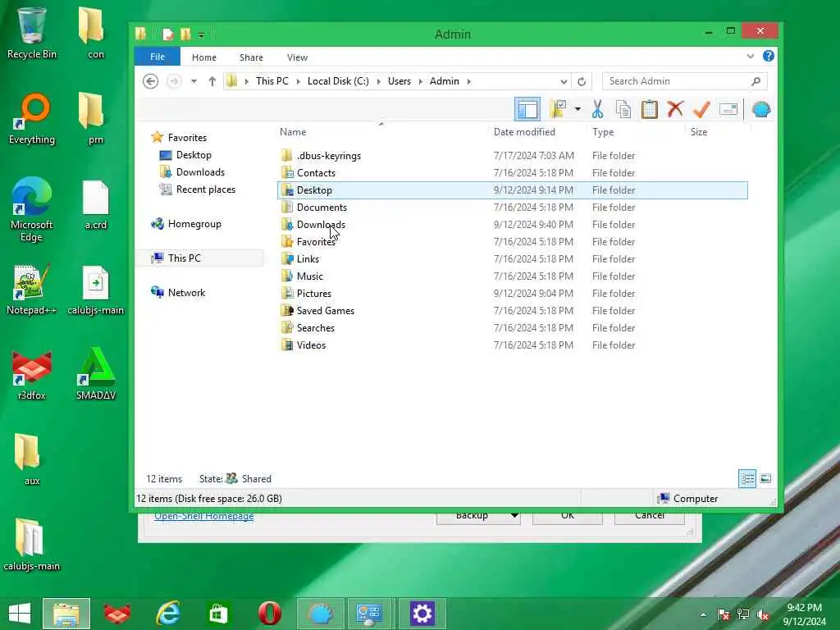Viewport: 840px width, 630px height.
Task: Open folder options toolbar dropdown arrow
Action: [577, 109]
